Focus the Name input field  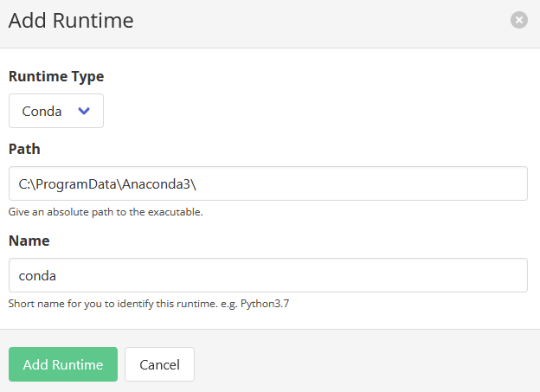click(x=268, y=275)
